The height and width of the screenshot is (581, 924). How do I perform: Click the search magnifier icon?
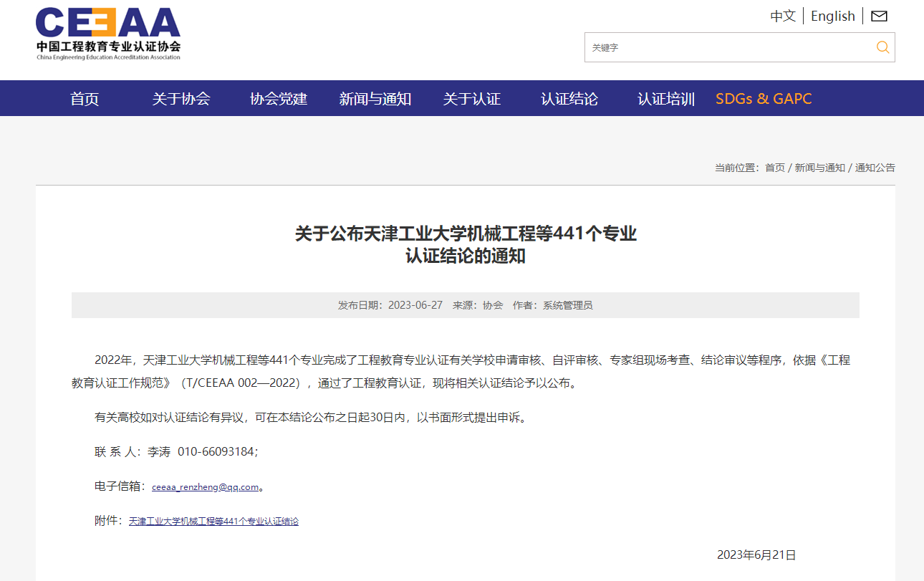(882, 47)
